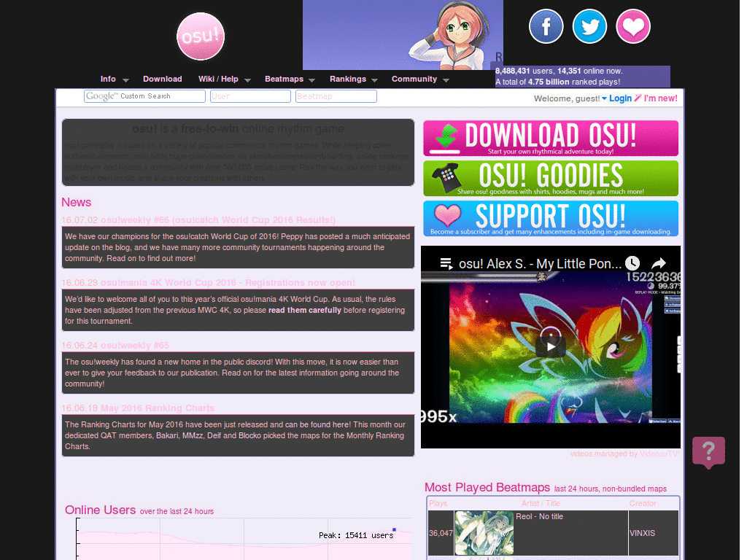Screen dimensions: 747x560
Task: Expand the Rankings dropdown arrow
Action: (x=374, y=80)
